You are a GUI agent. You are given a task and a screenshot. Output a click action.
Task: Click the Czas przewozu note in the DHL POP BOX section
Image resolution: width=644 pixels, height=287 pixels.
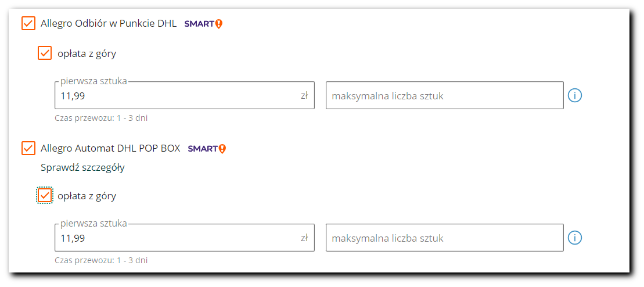point(101,260)
